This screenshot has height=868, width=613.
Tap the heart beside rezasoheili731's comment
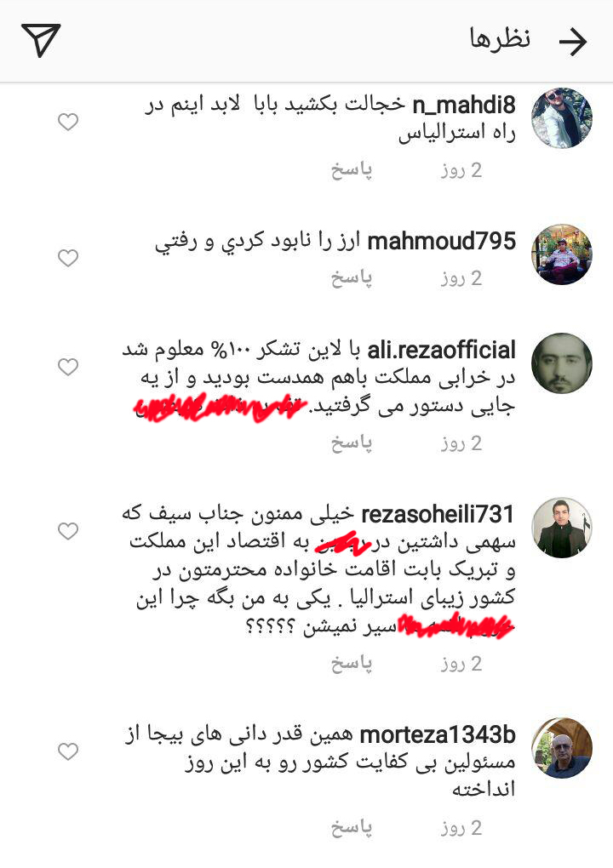(x=68, y=531)
